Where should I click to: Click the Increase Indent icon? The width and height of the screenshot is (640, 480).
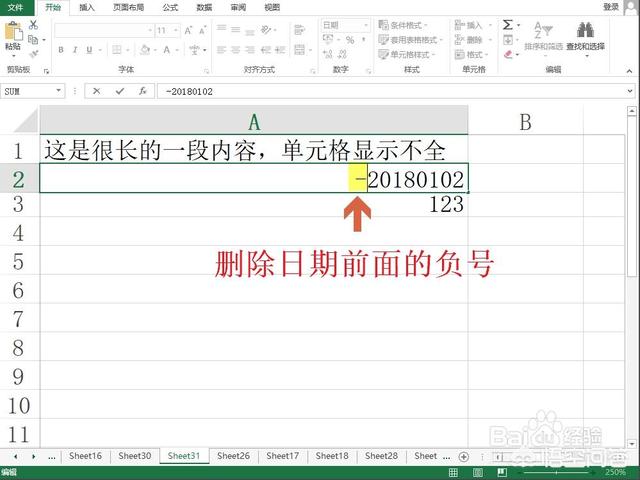[x=280, y=50]
